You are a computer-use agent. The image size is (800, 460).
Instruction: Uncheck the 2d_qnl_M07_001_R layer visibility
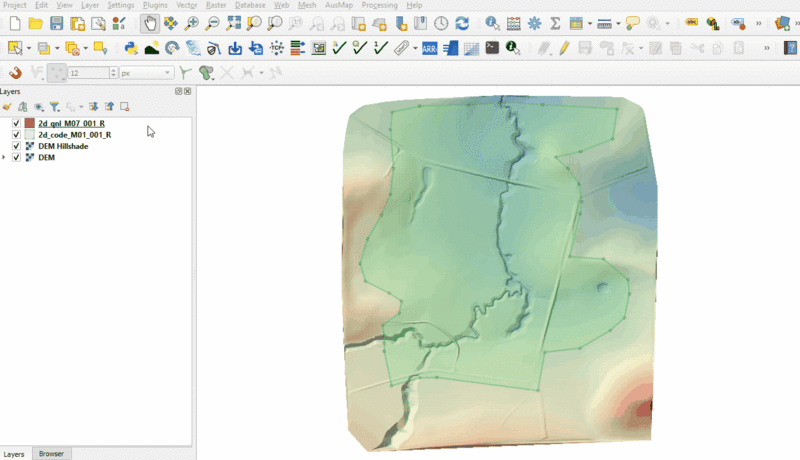(16, 123)
